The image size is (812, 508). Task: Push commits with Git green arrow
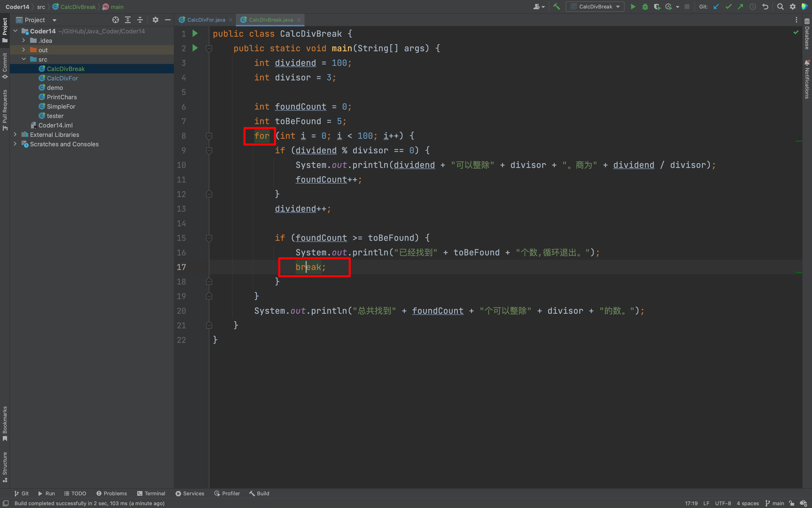pos(740,7)
